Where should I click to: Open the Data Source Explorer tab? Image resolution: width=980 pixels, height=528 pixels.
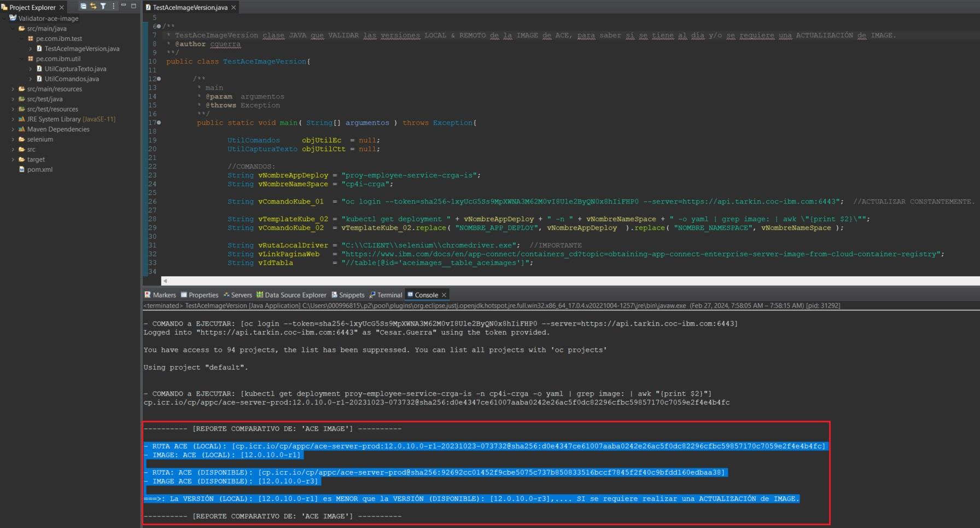point(291,295)
